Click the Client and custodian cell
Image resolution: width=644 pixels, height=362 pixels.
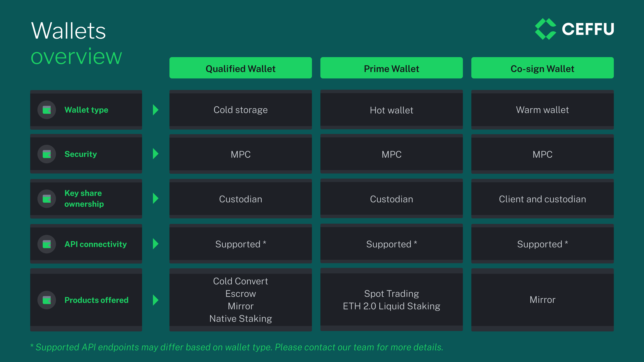[542, 199]
